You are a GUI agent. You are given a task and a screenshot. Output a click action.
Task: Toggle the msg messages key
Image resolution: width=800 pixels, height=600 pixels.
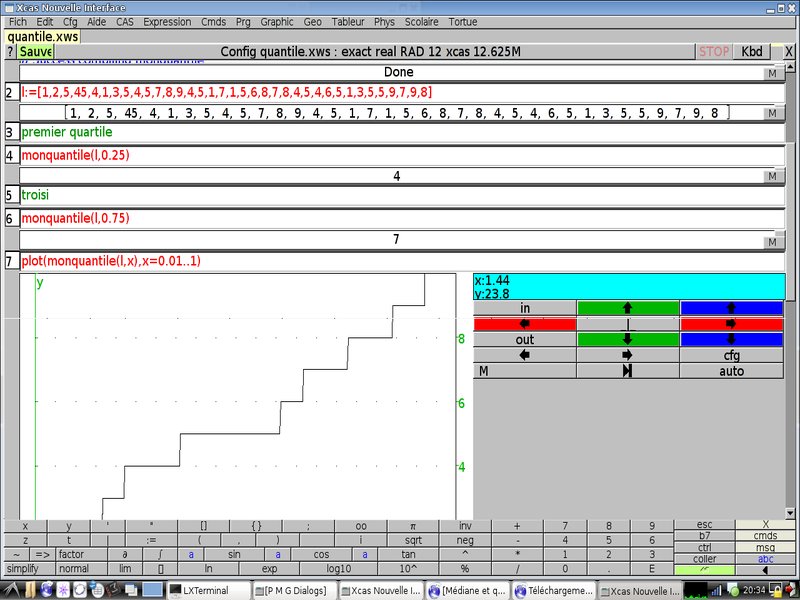click(x=766, y=547)
